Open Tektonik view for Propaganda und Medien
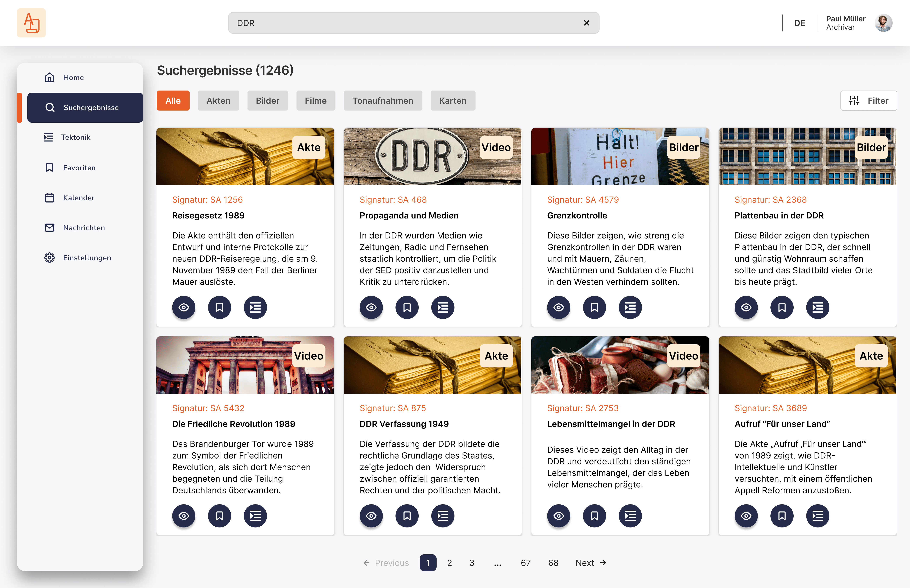This screenshot has width=910, height=588. 443,307
